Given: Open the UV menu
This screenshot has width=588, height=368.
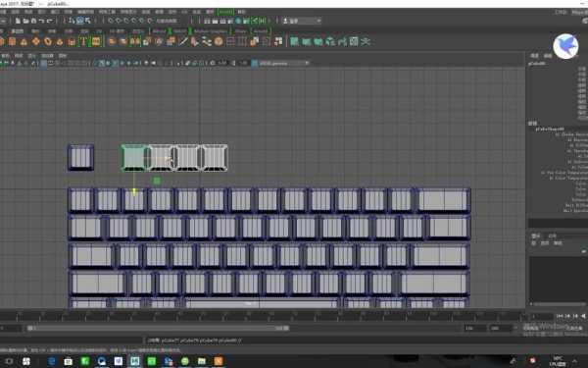Looking at the screenshot, I should pyautogui.click(x=184, y=12).
